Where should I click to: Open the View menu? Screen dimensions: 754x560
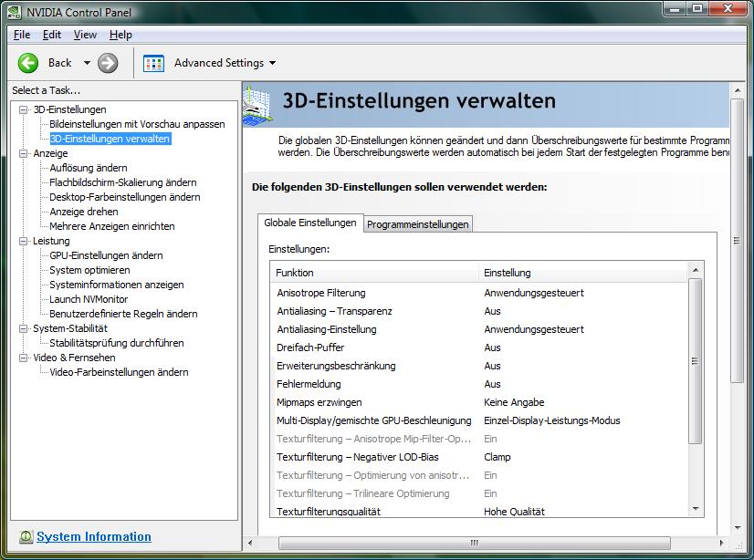(85, 35)
